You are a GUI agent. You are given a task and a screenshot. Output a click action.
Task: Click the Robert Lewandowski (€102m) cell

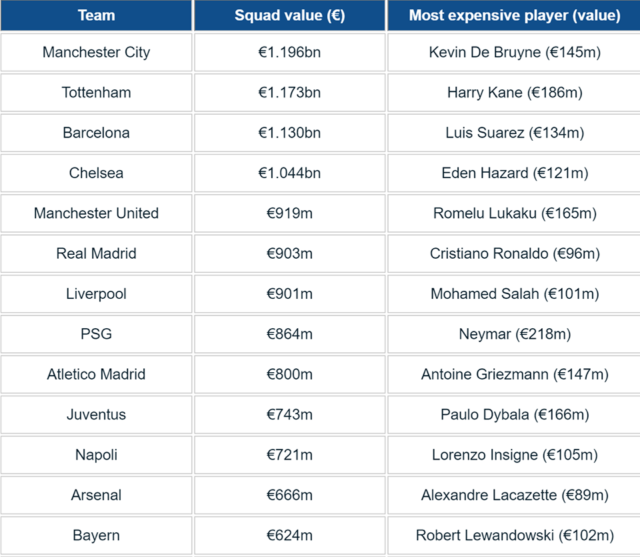point(514,535)
